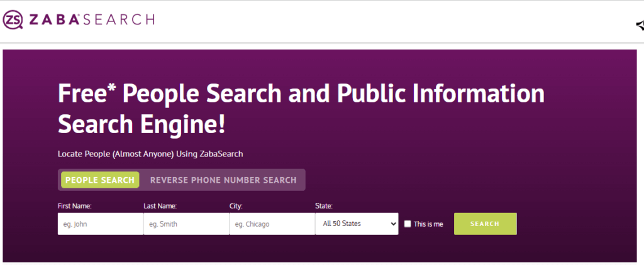644x265 pixels.
Task: Focus the First Name input field
Action: pos(100,224)
